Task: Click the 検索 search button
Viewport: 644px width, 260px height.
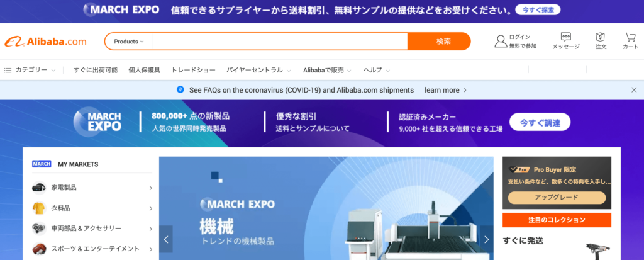Action: tap(438, 42)
